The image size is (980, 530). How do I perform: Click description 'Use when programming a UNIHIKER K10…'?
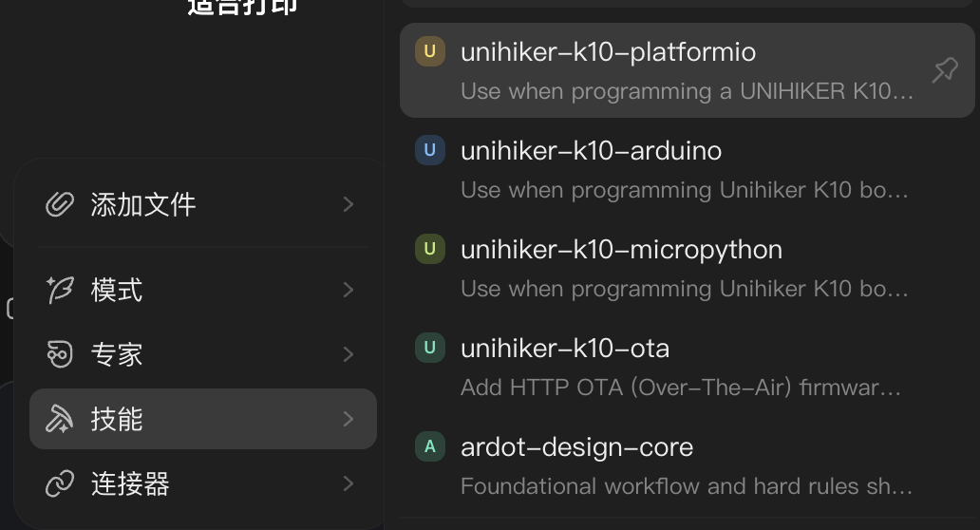coord(687,91)
